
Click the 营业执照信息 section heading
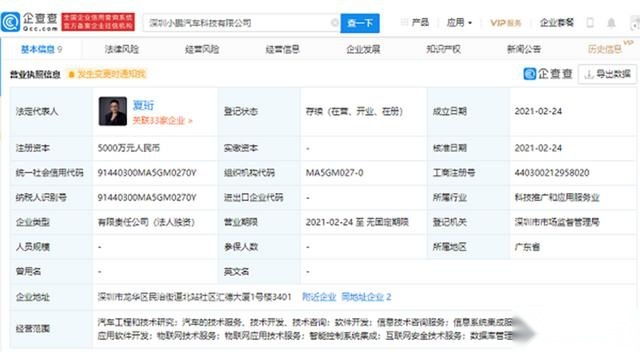click(35, 74)
